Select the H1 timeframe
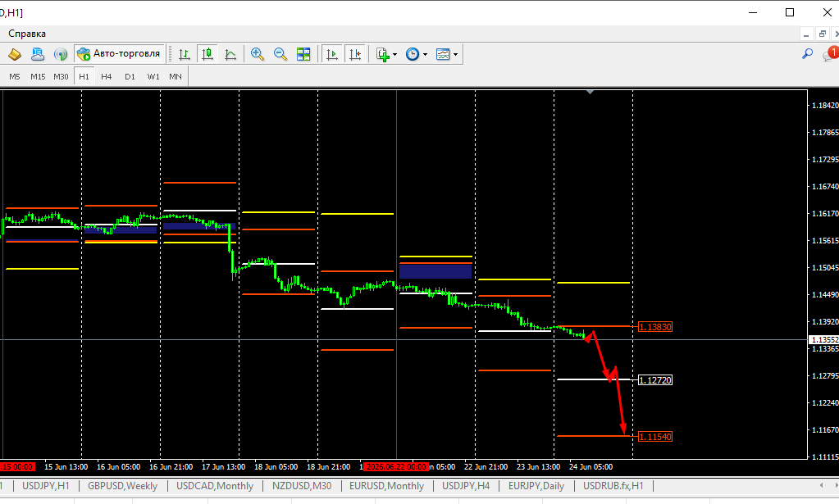The height and width of the screenshot is (504, 839). (84, 76)
